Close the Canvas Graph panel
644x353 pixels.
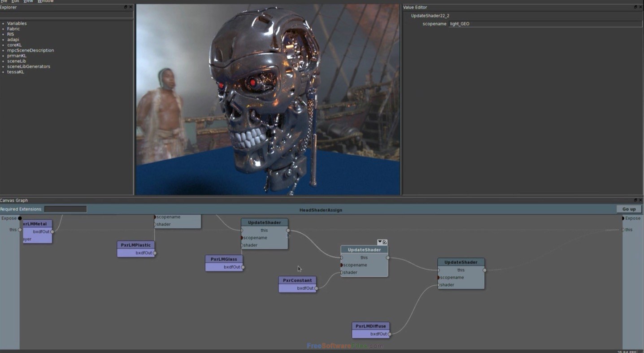pos(640,200)
